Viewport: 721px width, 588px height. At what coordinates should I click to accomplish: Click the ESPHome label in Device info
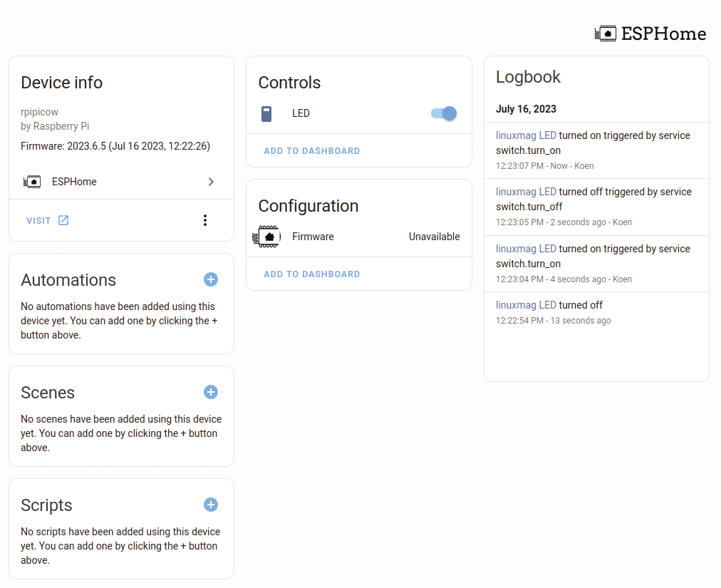pos(74,182)
